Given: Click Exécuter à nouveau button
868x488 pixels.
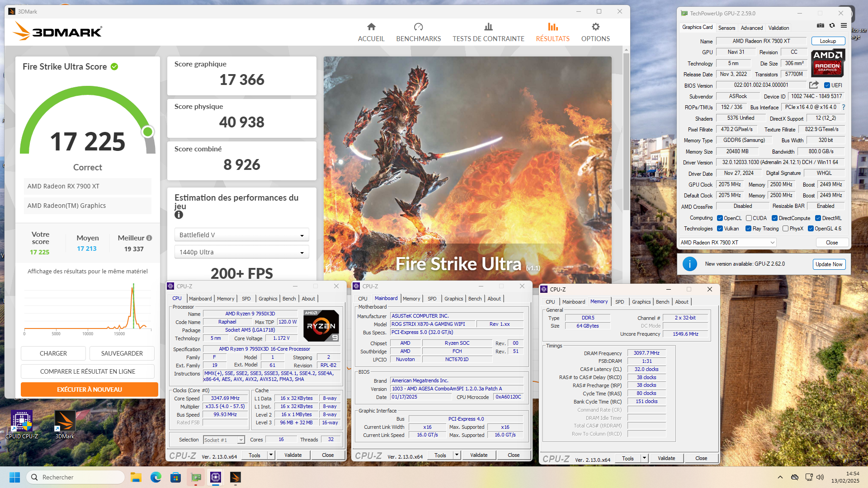Looking at the screenshot, I should tap(90, 389).
